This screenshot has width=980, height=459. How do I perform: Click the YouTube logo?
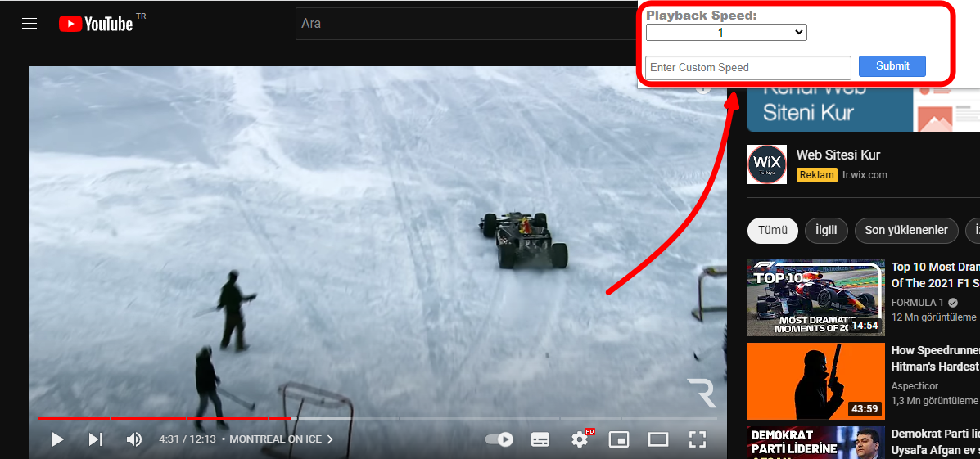pyautogui.click(x=96, y=24)
